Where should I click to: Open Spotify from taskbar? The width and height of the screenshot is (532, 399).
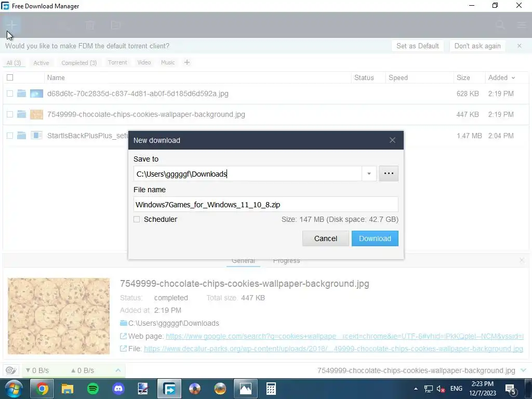pyautogui.click(x=93, y=389)
